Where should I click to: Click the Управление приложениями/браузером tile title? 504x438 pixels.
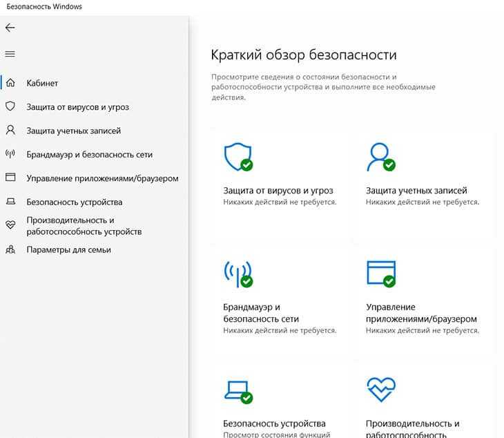[421, 313]
